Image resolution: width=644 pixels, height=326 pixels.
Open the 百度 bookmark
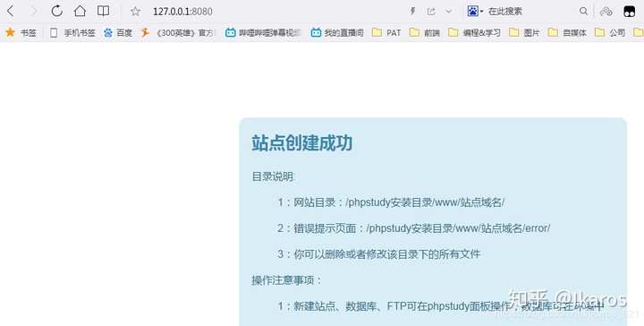[118, 32]
